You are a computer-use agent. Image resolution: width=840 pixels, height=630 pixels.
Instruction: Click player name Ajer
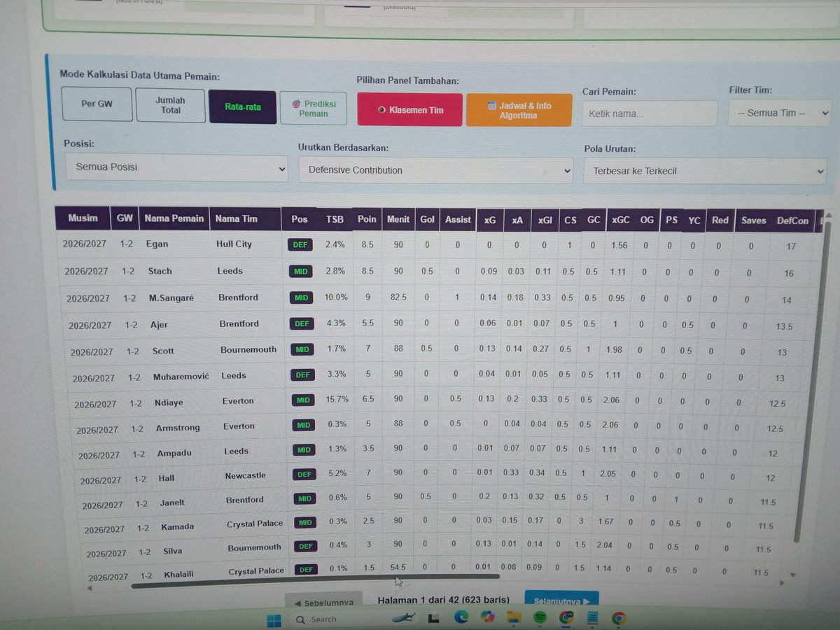coord(159,324)
